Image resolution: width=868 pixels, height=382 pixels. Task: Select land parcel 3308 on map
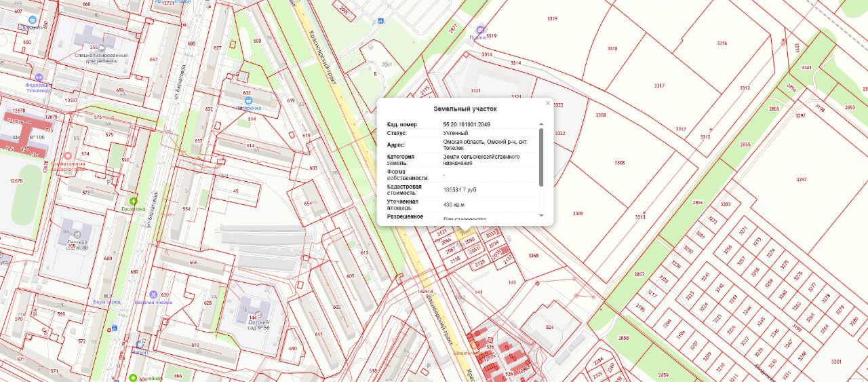coord(619,163)
